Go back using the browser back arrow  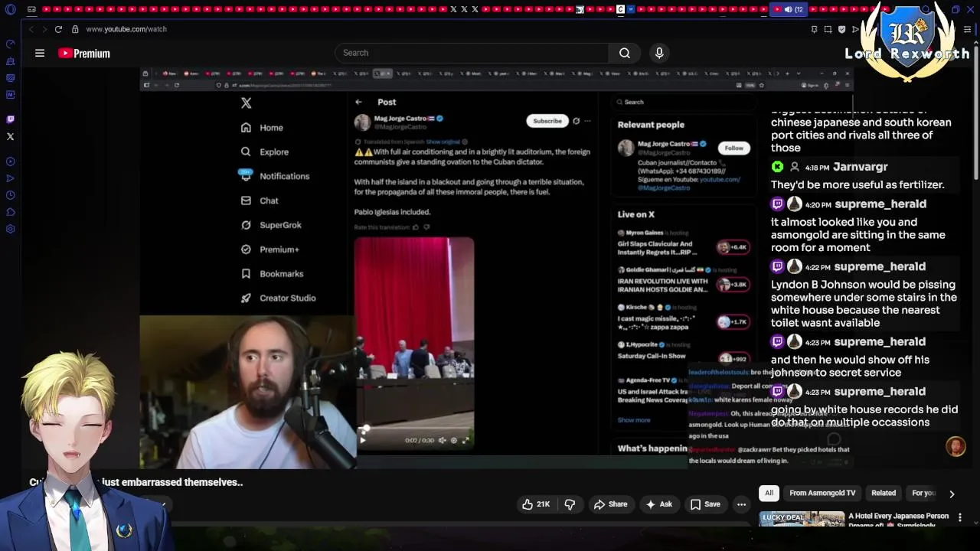click(x=31, y=29)
